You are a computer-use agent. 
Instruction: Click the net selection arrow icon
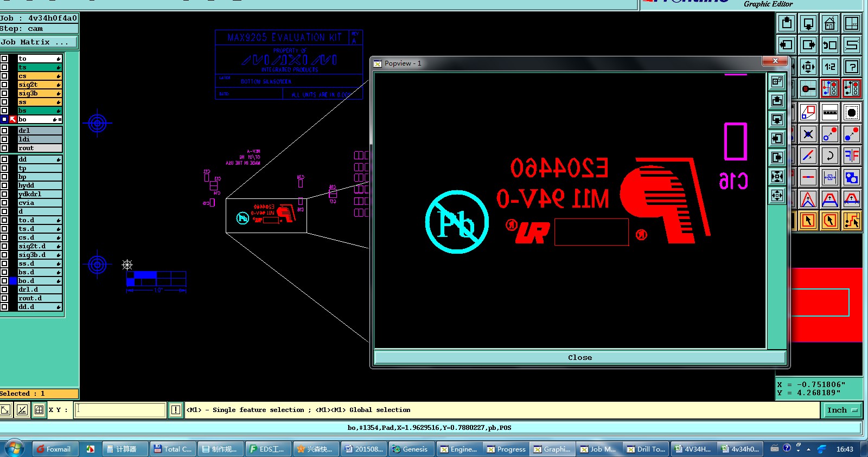click(852, 221)
